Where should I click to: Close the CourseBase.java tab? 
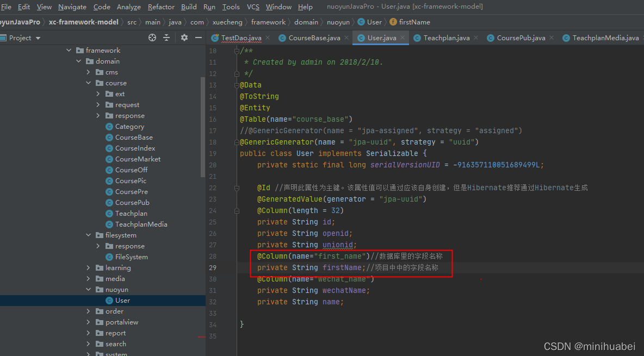[346, 38]
